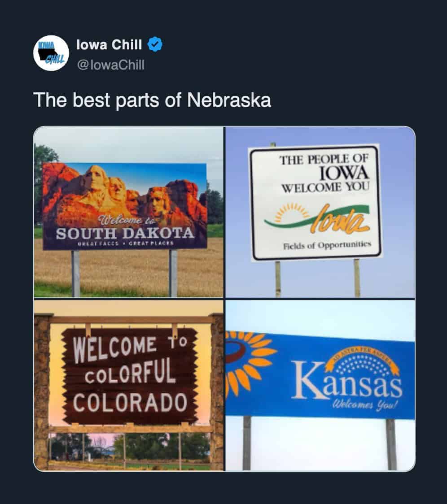Click the Iowa Chill display name

coord(109,44)
